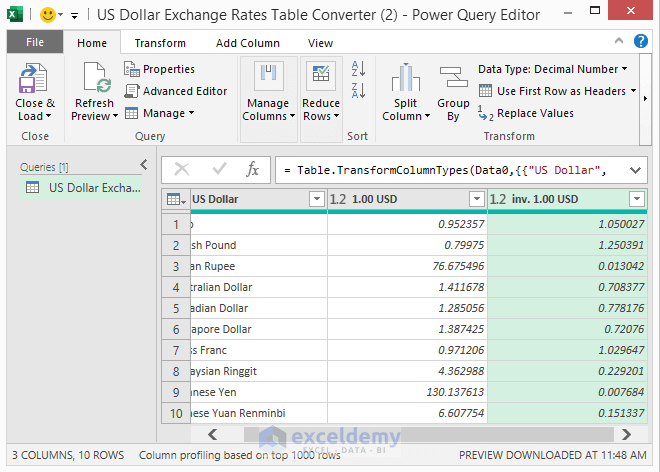
Task: Click the cell with value 4.362988
Action: point(407,371)
